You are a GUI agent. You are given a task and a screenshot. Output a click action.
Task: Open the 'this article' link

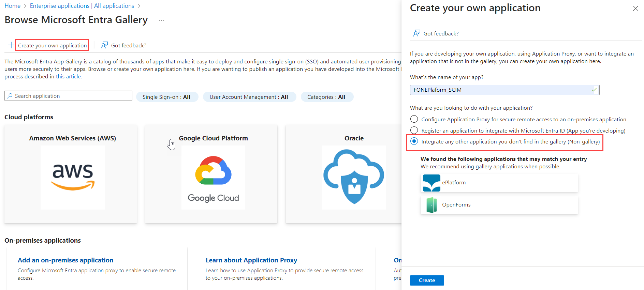click(69, 76)
